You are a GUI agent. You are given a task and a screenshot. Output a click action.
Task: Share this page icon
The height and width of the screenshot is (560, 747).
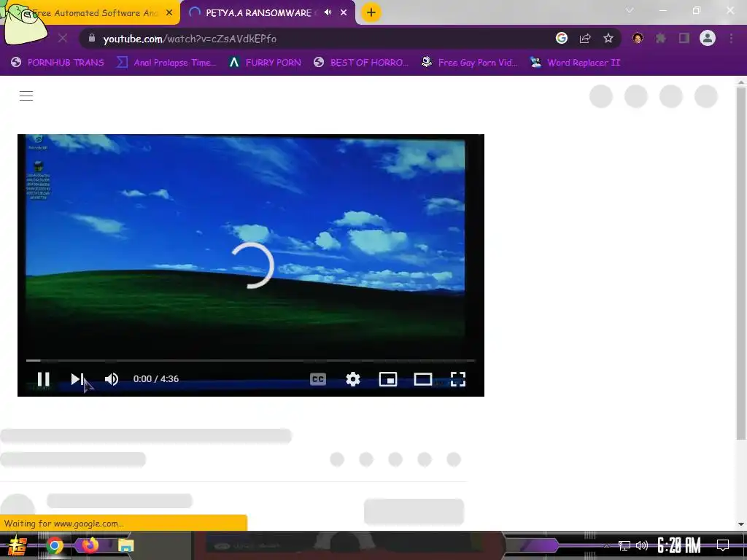(x=585, y=38)
